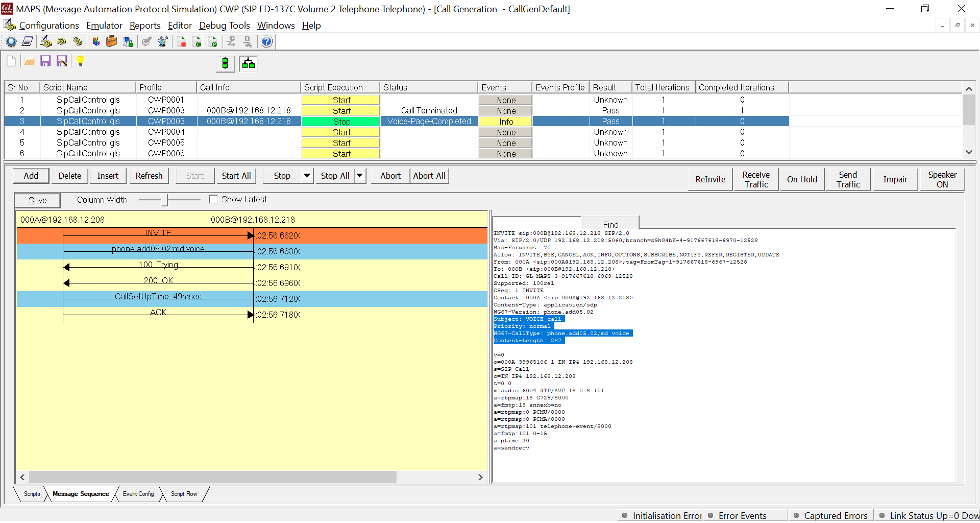Screen dimensions: 980x523
Task: Click the Delete button
Action: coord(70,176)
